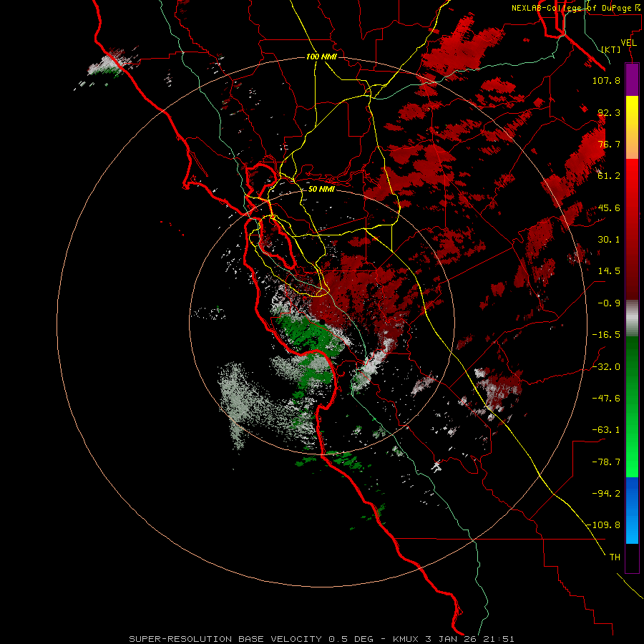Click the -32.0 scale value
This screenshot has height=644, width=644.
click(606, 367)
